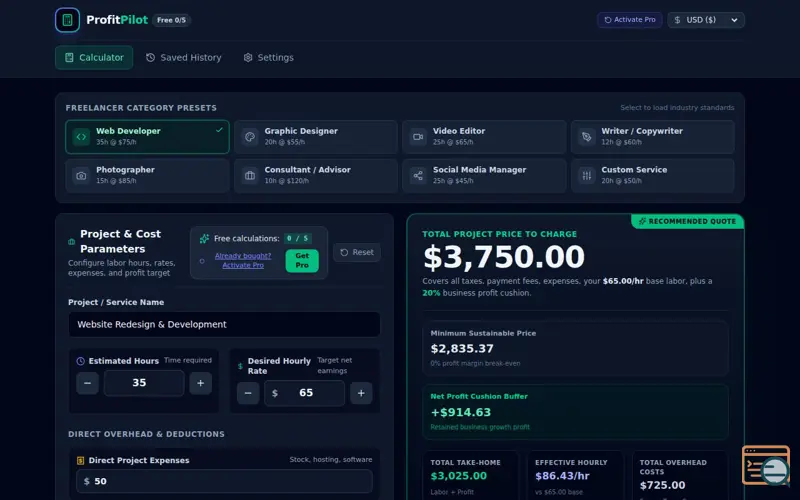Viewport: 800px width, 500px height.
Task: Click the dollar icon beside Desired Hourly Rate
Action: tap(240, 366)
